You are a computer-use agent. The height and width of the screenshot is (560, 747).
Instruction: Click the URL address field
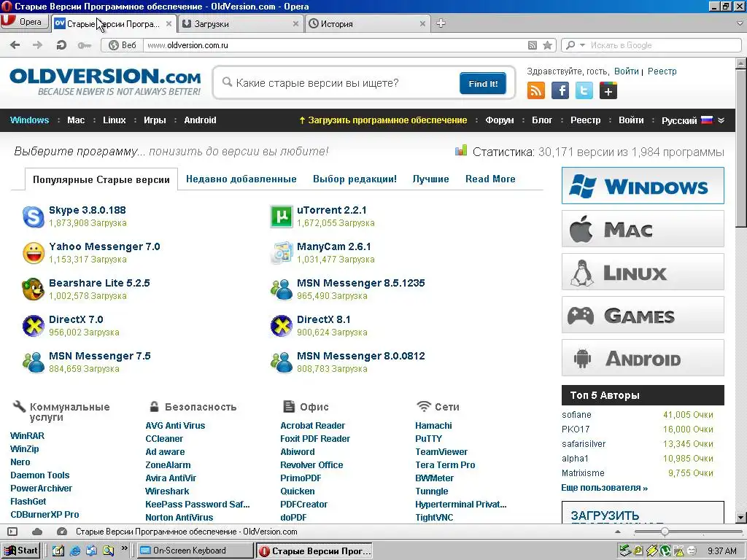click(333, 45)
